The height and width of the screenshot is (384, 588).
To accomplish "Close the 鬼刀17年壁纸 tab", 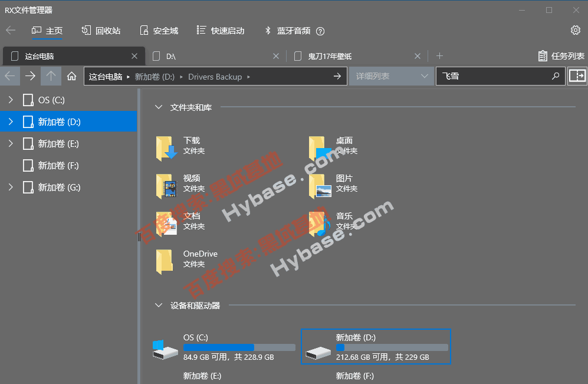I will [418, 56].
